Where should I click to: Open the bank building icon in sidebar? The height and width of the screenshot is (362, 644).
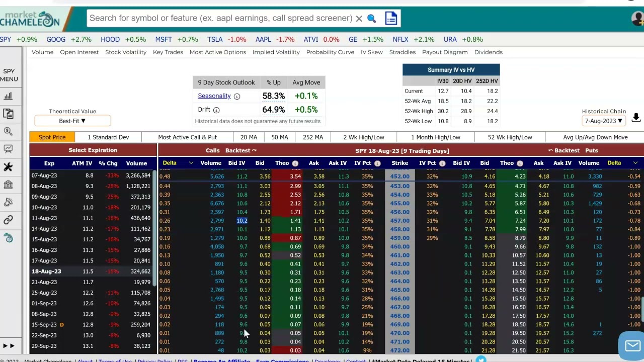[8, 185]
